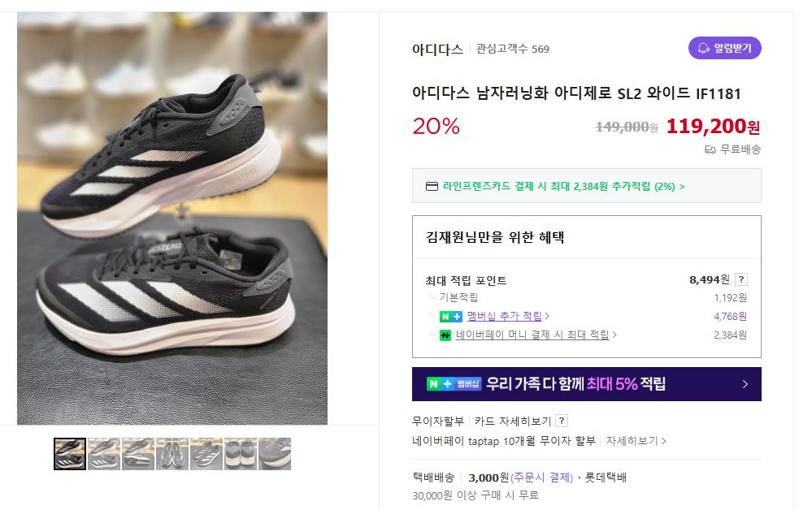Select the fourth thumbnail showing top view
The image size is (812, 510).
(x=172, y=454)
